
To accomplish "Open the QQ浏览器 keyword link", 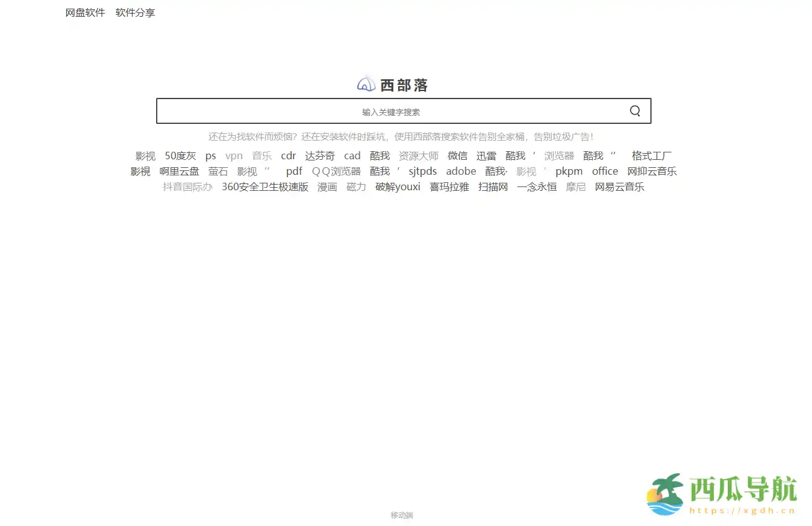I will point(335,171).
